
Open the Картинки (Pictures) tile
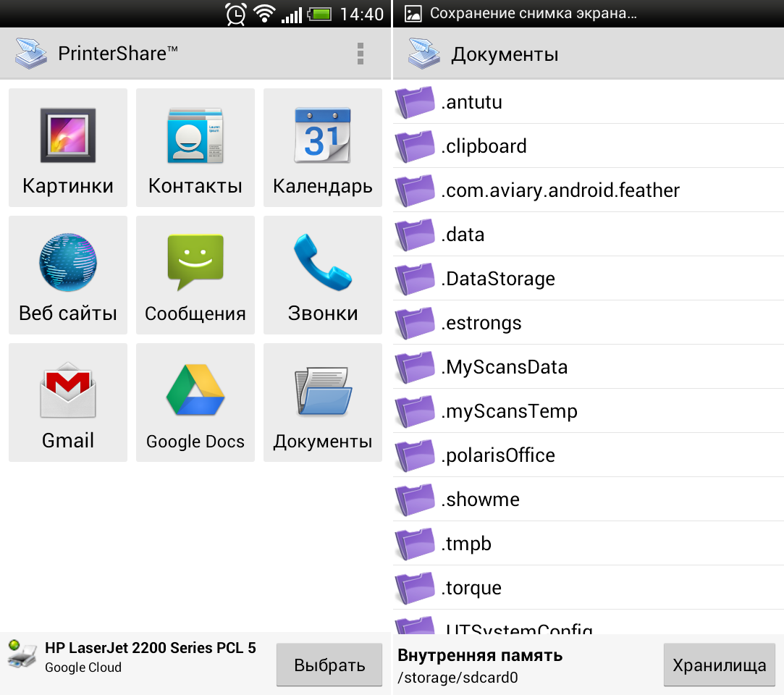[x=68, y=148]
